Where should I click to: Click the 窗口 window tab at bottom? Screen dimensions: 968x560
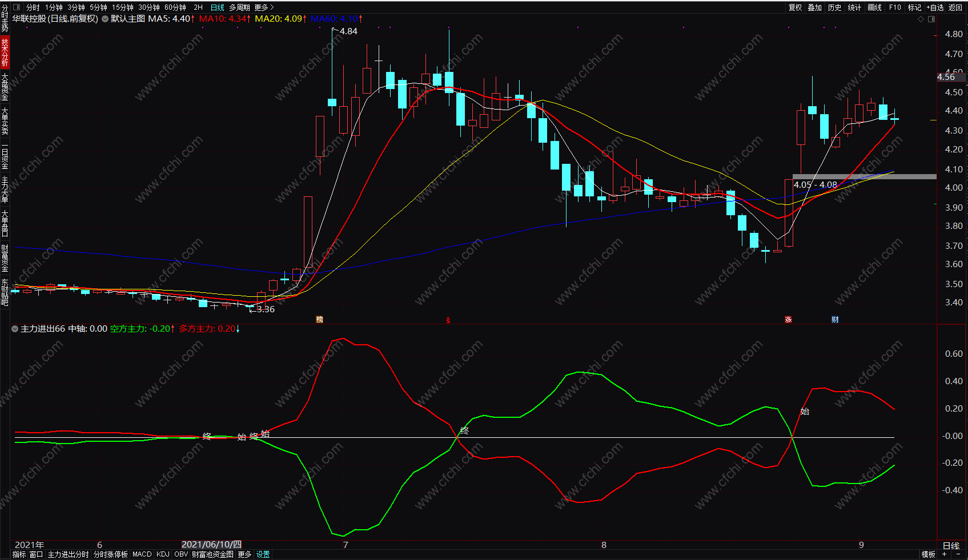point(36,554)
